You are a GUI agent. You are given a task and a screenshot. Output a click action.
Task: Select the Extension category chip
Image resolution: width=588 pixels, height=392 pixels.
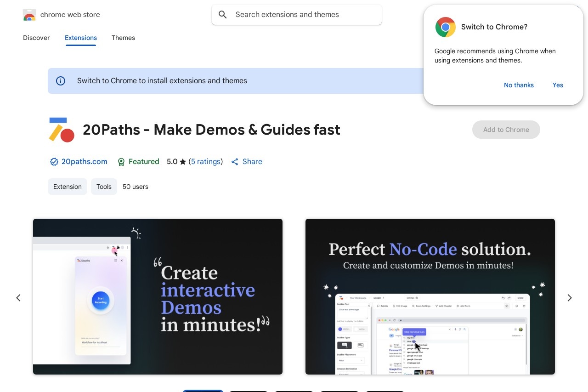[68, 187]
